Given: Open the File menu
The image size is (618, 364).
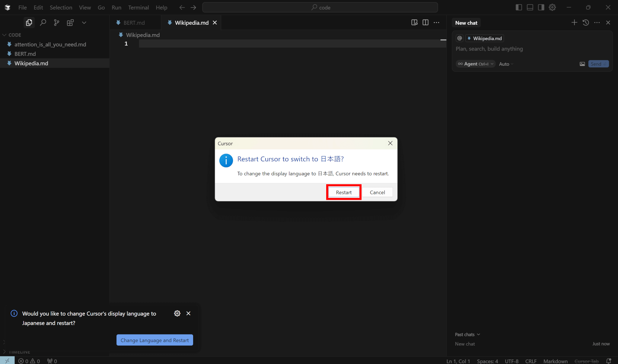Looking at the screenshot, I should click(x=23, y=8).
